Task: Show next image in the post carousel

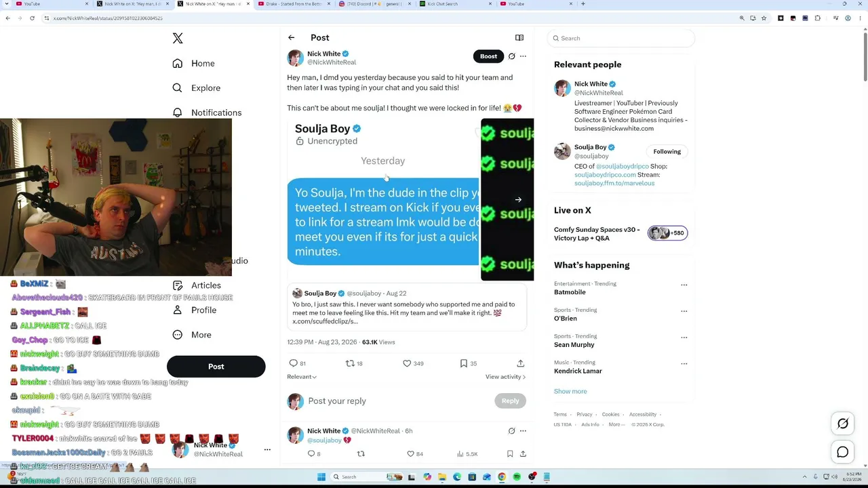Action: pos(518,200)
